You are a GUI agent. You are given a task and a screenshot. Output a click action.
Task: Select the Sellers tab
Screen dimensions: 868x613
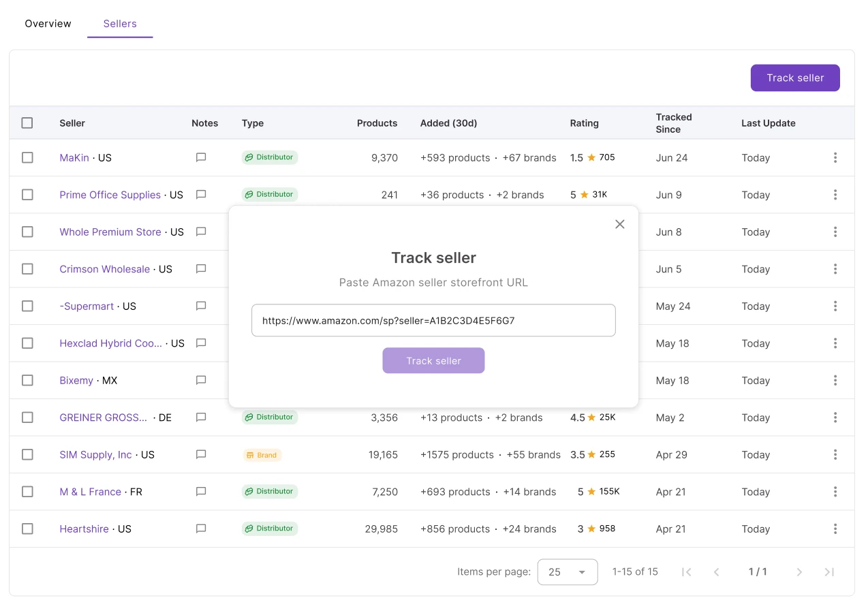[120, 24]
